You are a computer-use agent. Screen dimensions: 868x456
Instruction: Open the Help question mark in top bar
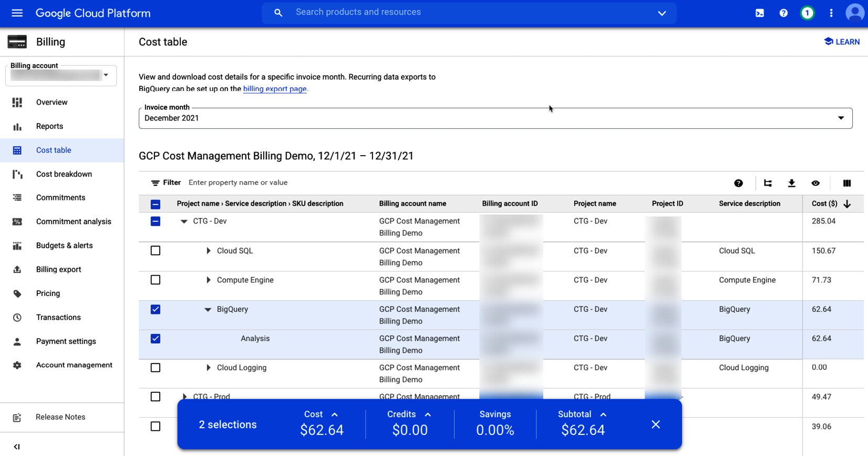(x=783, y=13)
